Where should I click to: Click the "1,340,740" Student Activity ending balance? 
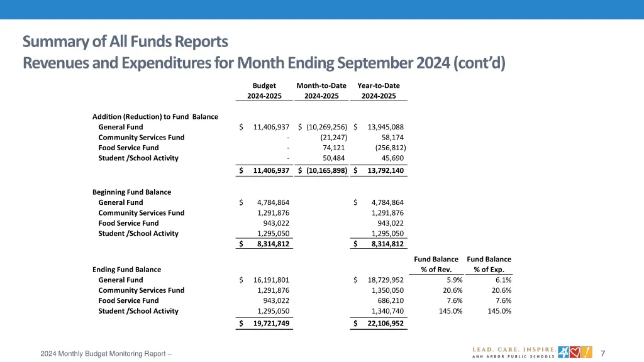click(387, 311)
